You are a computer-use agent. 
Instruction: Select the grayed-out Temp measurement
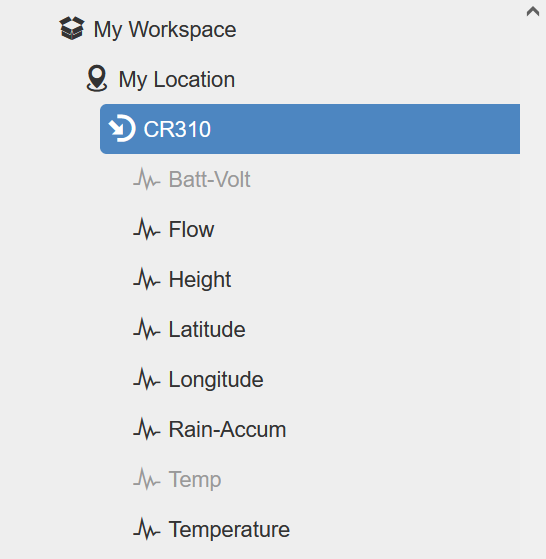(x=195, y=480)
